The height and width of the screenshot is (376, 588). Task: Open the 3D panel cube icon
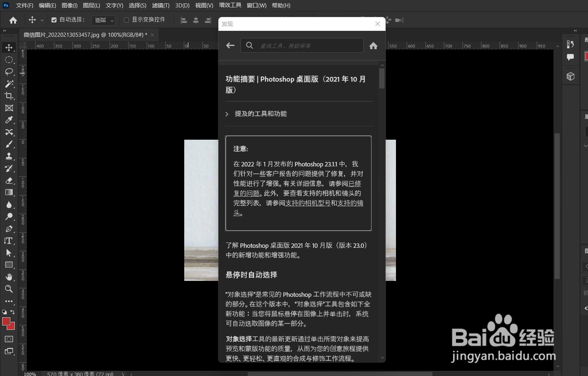click(x=571, y=77)
